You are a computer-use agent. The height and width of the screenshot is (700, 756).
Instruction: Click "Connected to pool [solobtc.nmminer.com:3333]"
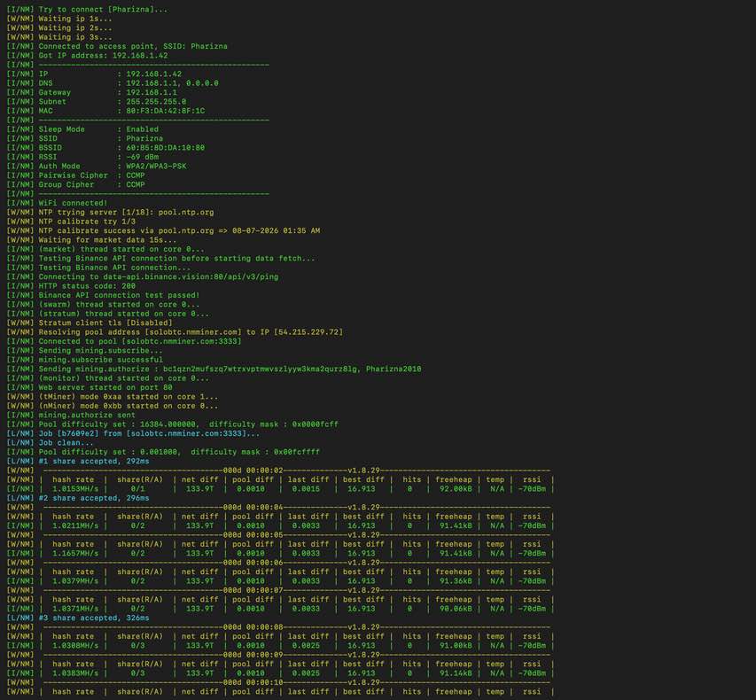[140, 341]
